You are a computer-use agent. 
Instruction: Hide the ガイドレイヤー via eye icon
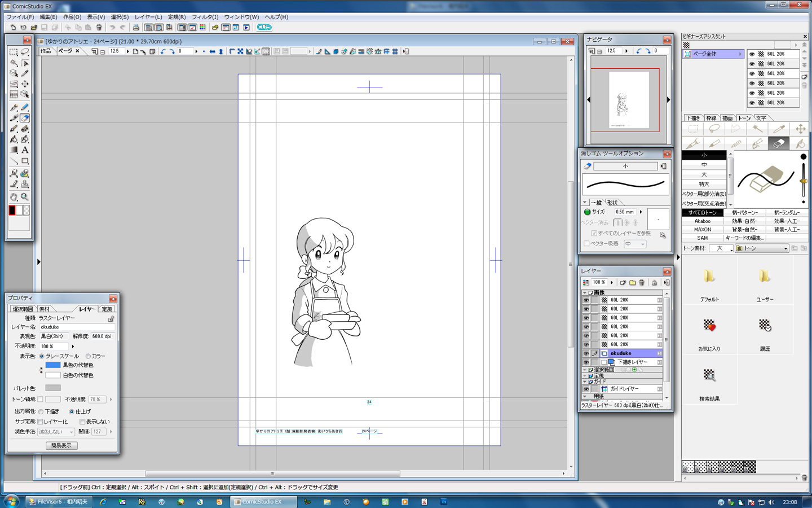pos(586,389)
